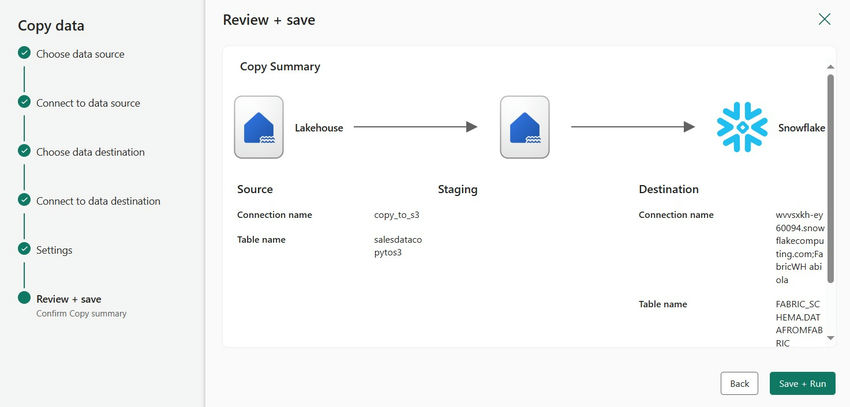Click the summary scrollbar up arrow
Viewport: 850px width, 407px height.
coord(830,67)
